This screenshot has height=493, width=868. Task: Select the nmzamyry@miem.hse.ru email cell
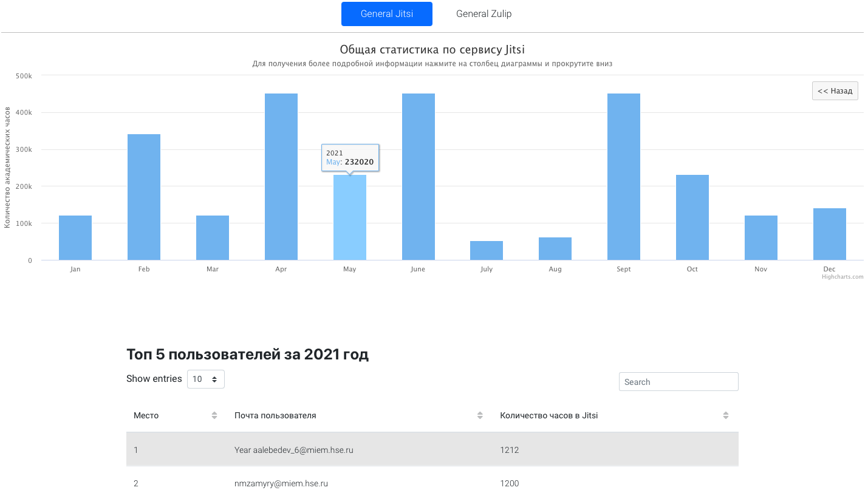360,483
